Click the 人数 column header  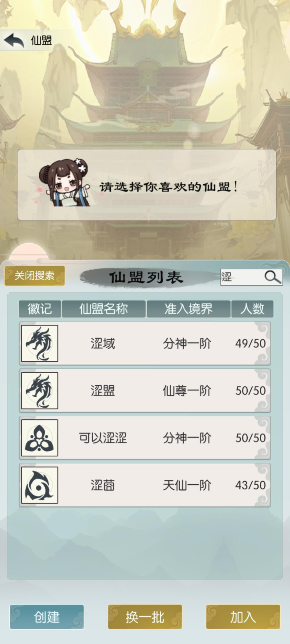pyautogui.click(x=252, y=309)
